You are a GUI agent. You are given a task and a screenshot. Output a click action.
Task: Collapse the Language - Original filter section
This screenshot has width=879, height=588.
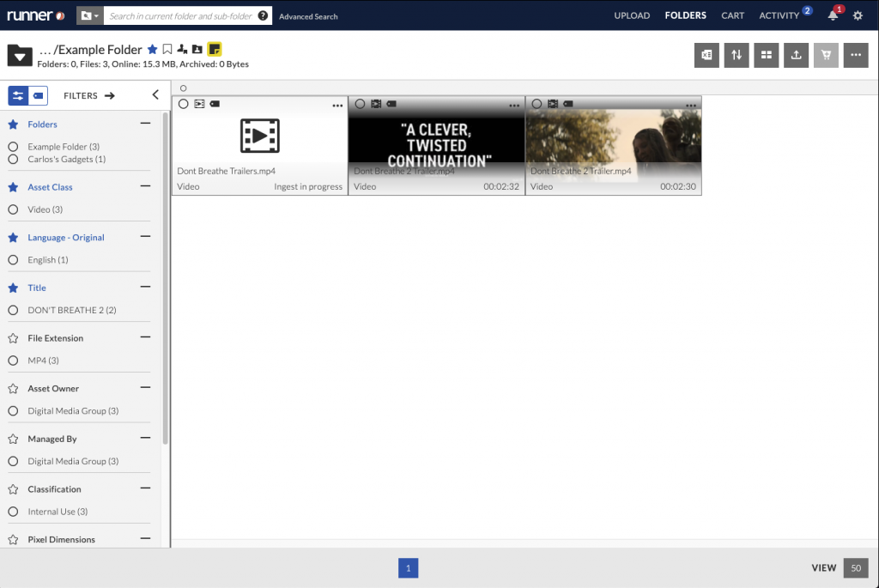coord(145,237)
